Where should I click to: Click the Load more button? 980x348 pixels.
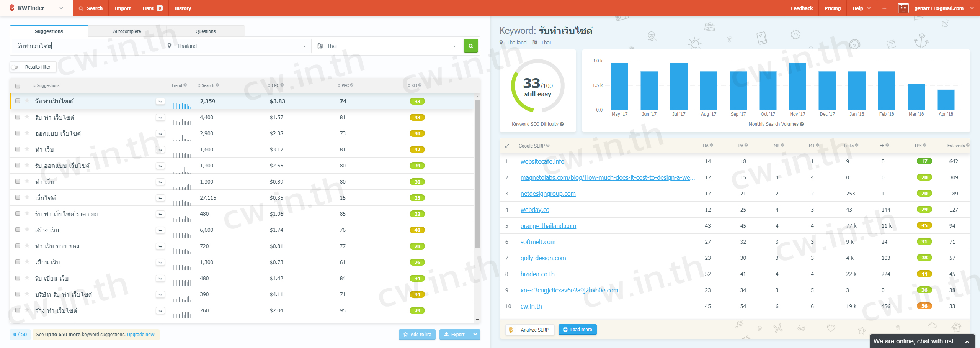[x=577, y=330]
